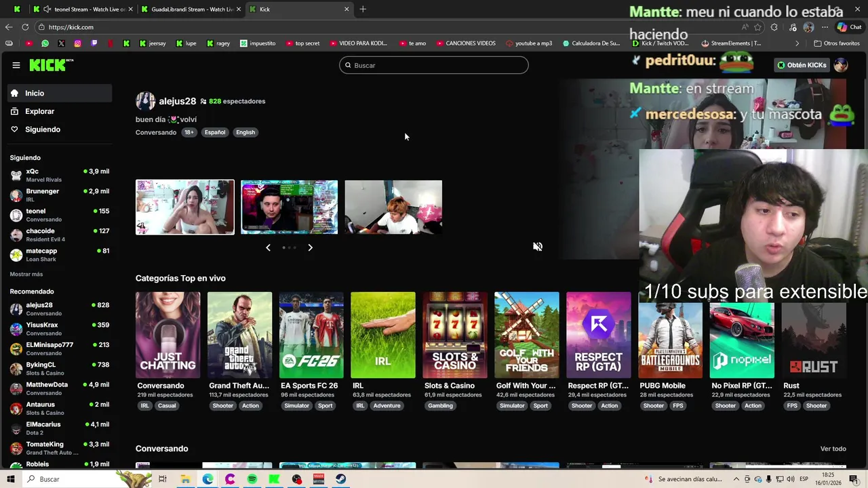Switch to teonel Stream browser tab
Image resolution: width=868 pixels, height=488 pixels.
83,9
